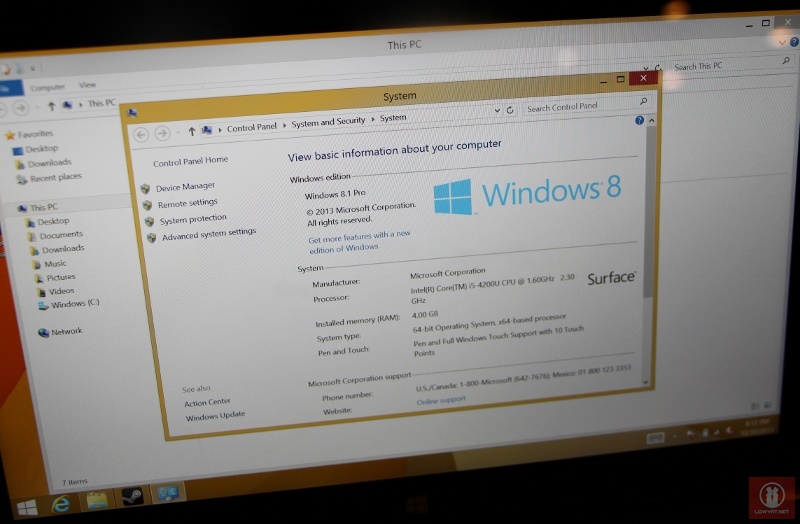The height and width of the screenshot is (524, 800).
Task: Open Action Center under See also
Action: (207, 402)
